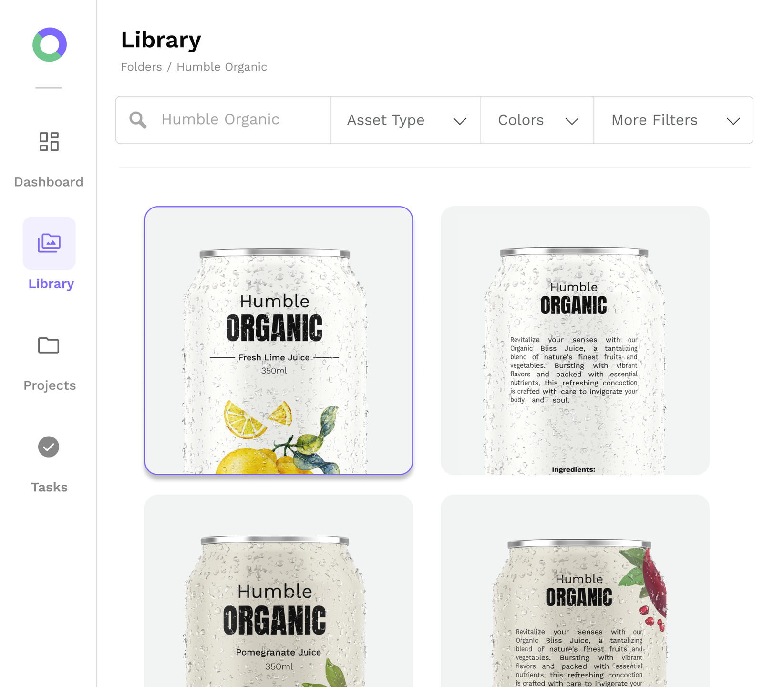Click the app logo ring icon
Image resolution: width=784 pixels, height=687 pixels.
click(49, 45)
